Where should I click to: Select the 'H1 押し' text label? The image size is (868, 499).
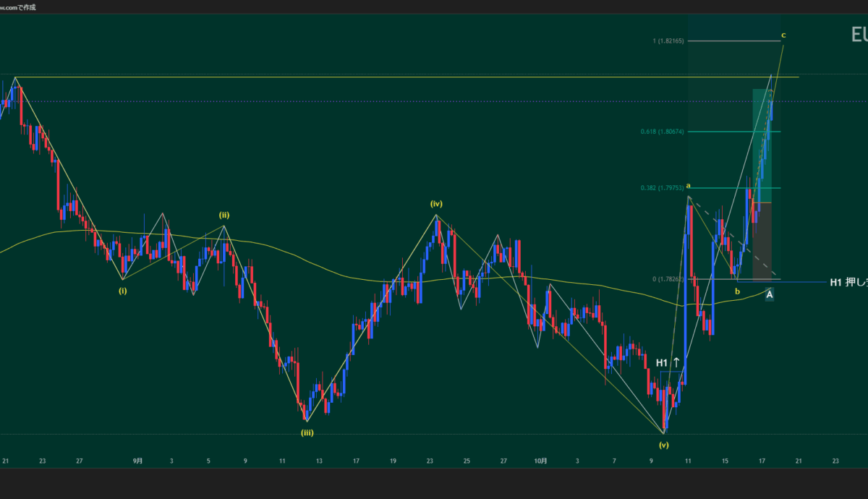coord(848,283)
